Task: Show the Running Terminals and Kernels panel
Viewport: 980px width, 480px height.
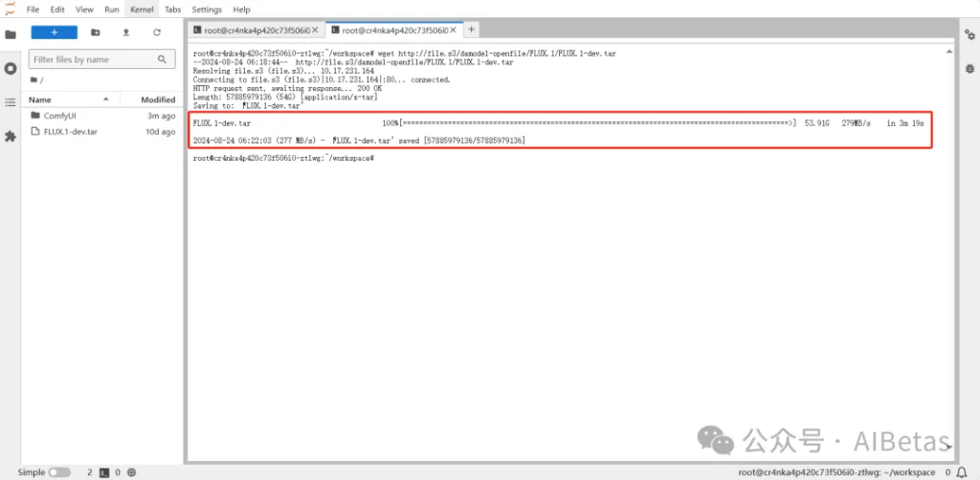Action: 11,69
